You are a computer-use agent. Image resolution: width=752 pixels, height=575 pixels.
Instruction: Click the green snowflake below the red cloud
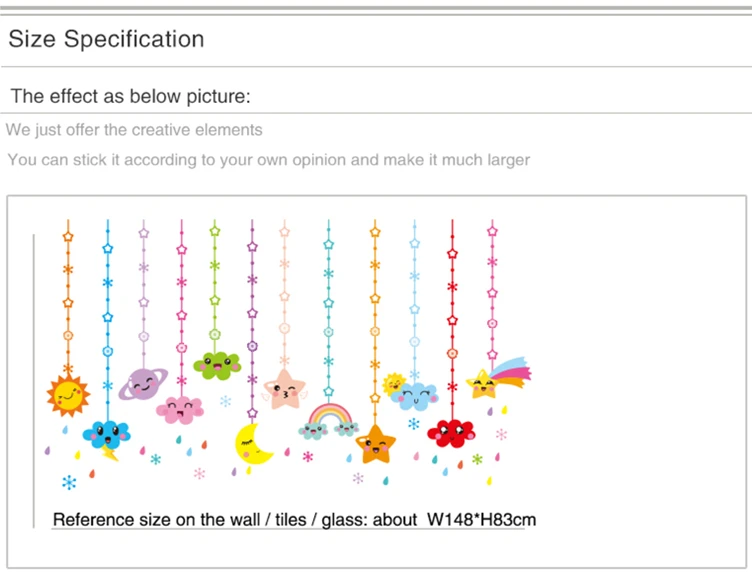point(477,459)
